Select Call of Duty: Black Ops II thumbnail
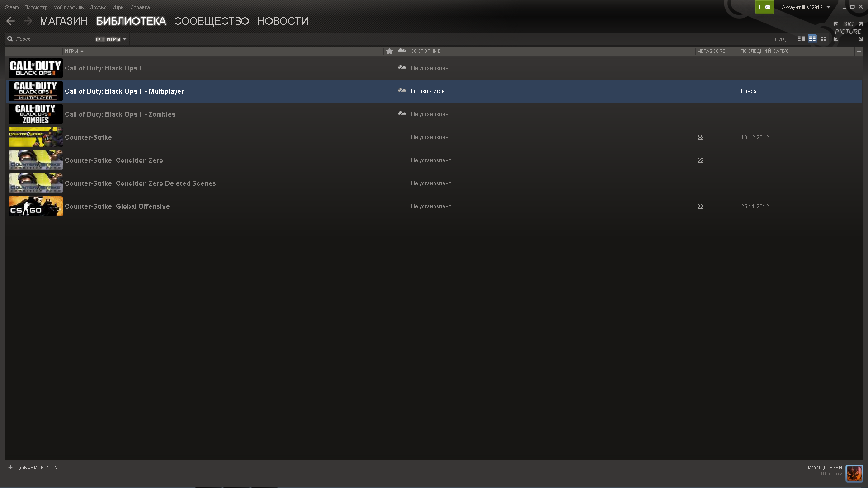Screen dimensions: 868x488 36,68
